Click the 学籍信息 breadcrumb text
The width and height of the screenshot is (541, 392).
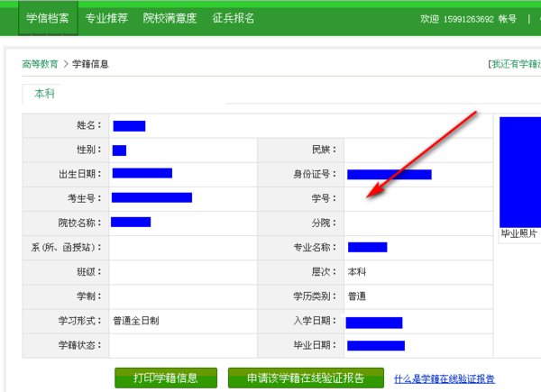point(90,64)
